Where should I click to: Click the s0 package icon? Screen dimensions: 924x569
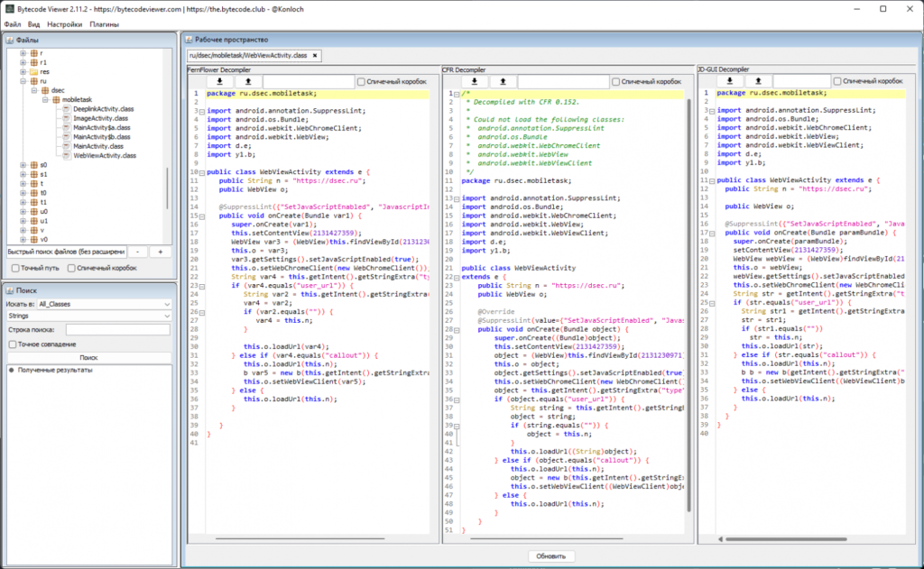[x=34, y=165]
